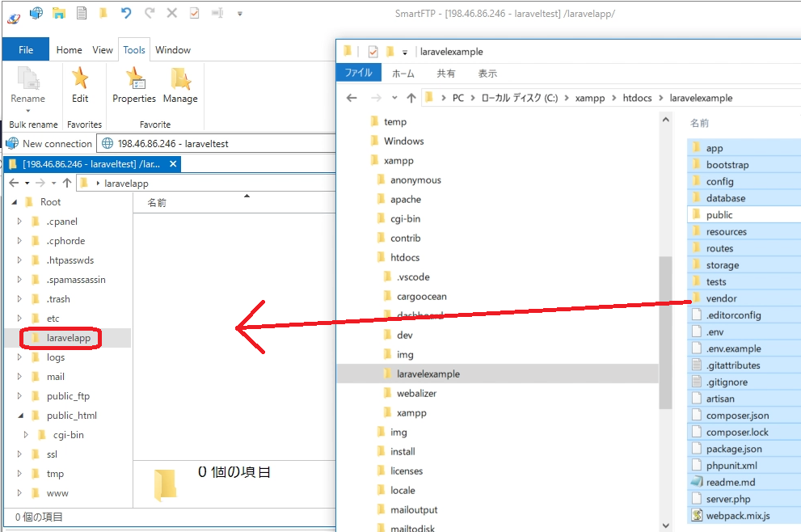Image resolution: width=801 pixels, height=532 pixels.
Task: Click the Rename ribbon icon in SmartFTP
Action: (28, 79)
